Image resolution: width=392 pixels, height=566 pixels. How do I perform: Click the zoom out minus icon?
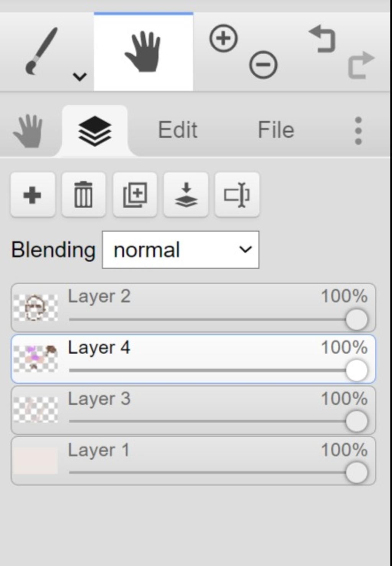pyautogui.click(x=263, y=65)
